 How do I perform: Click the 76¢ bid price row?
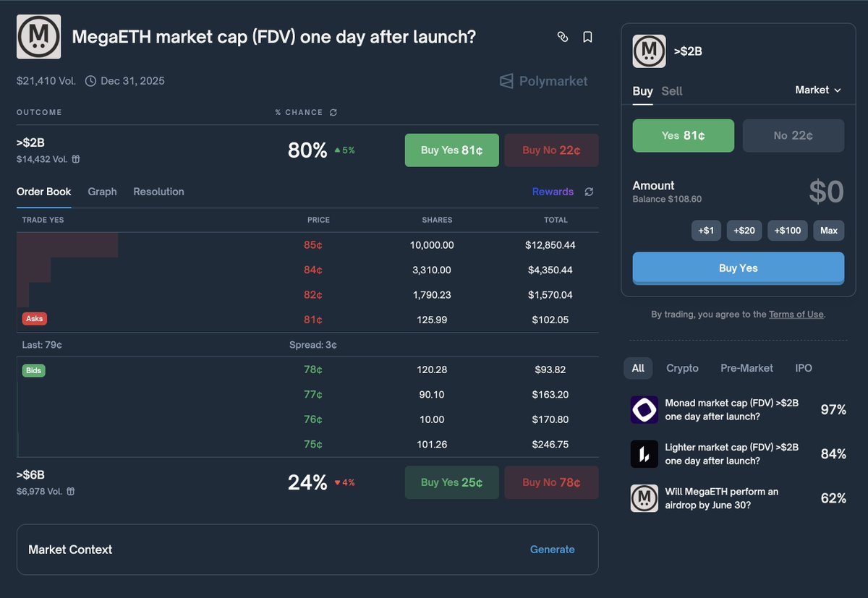pos(307,419)
